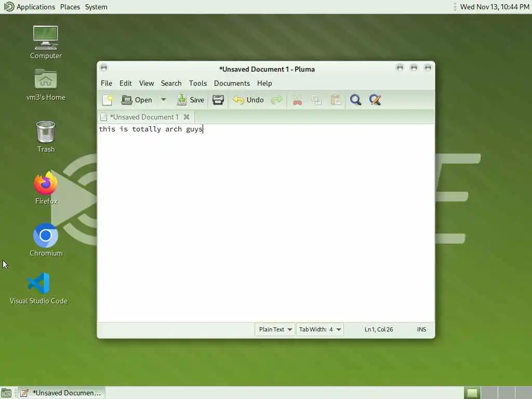Click the MATE logo icon in top panel
Viewport: 532px width, 399px height.
tap(8, 7)
